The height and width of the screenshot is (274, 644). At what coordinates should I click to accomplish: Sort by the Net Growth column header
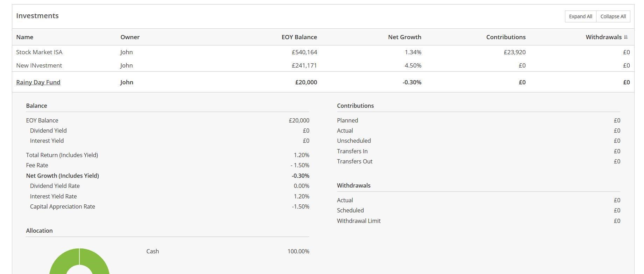tap(404, 37)
